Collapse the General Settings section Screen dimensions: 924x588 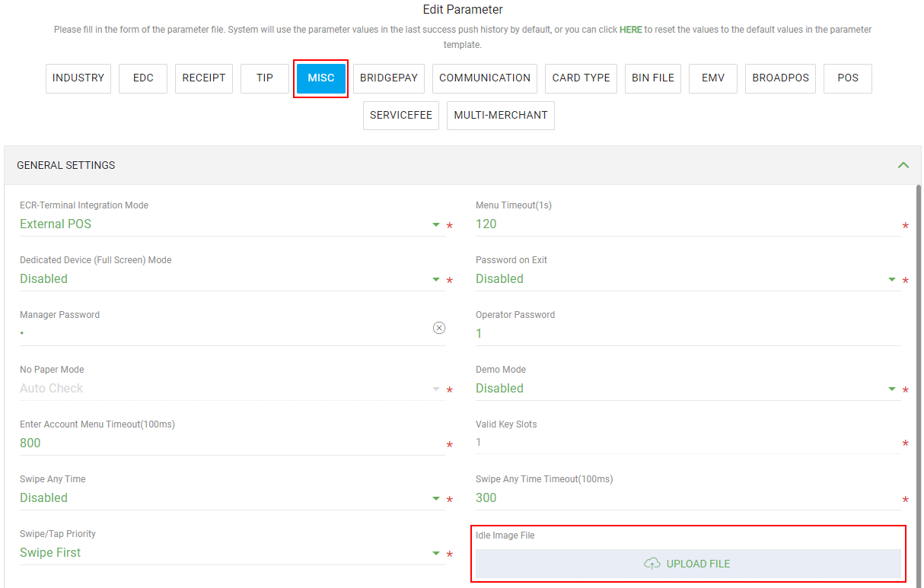[x=903, y=165]
